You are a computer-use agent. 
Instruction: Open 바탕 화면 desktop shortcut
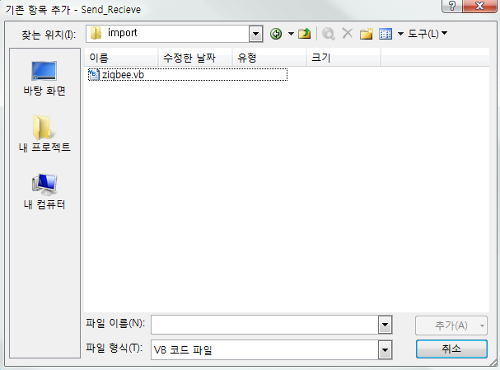click(x=44, y=79)
